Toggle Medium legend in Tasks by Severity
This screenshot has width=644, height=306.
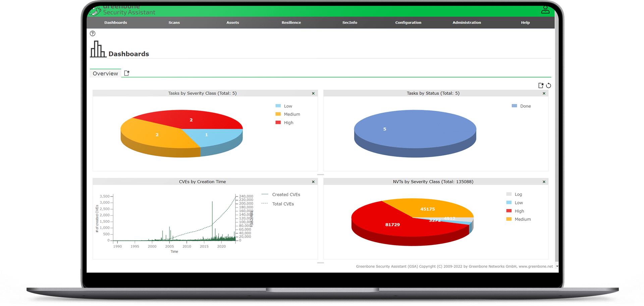coord(288,114)
